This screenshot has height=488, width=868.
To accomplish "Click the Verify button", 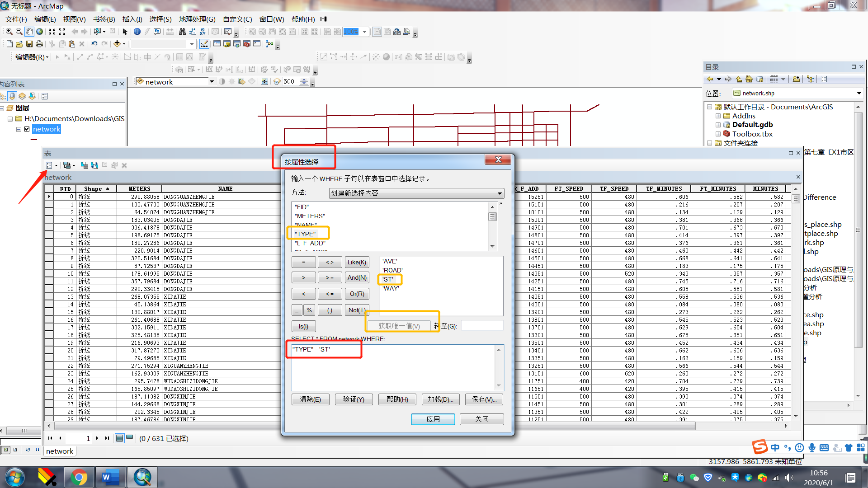I will (x=354, y=399).
